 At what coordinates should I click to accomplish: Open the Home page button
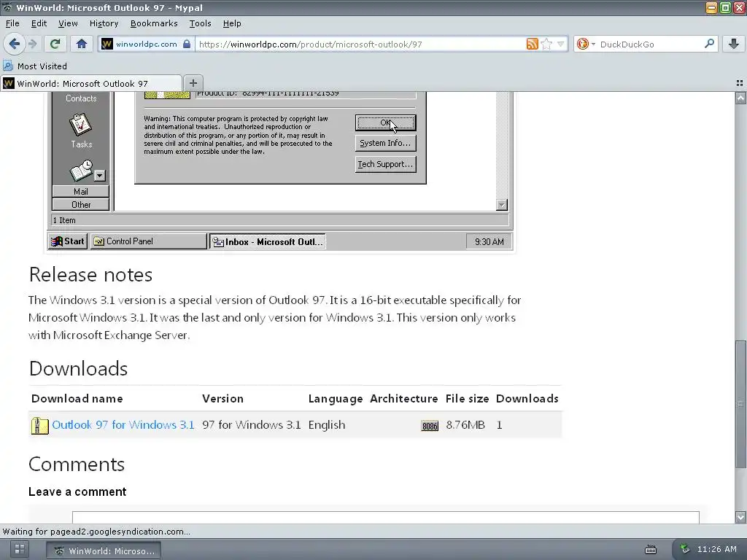click(82, 44)
